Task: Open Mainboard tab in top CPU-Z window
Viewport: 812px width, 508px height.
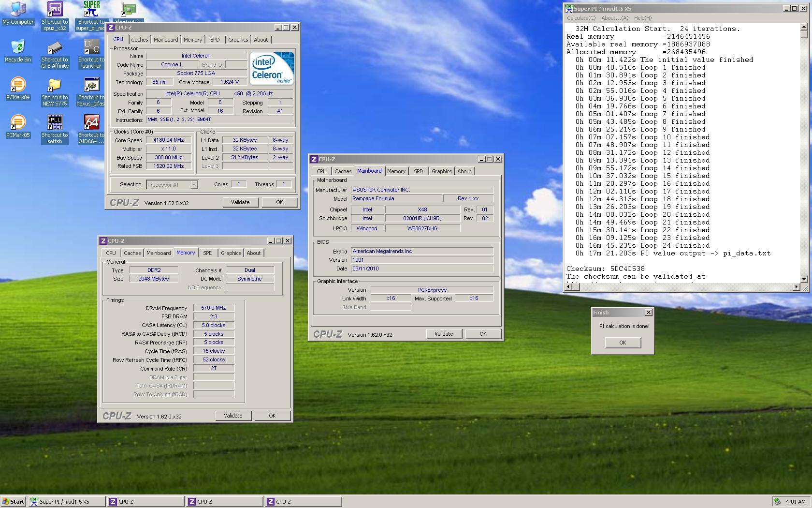Action: pyautogui.click(x=166, y=40)
